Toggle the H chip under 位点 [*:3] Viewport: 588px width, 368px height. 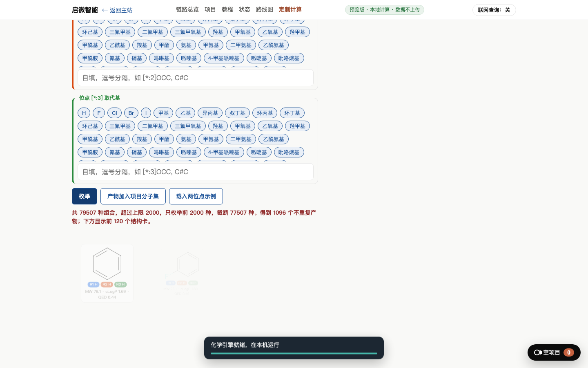[84, 113]
